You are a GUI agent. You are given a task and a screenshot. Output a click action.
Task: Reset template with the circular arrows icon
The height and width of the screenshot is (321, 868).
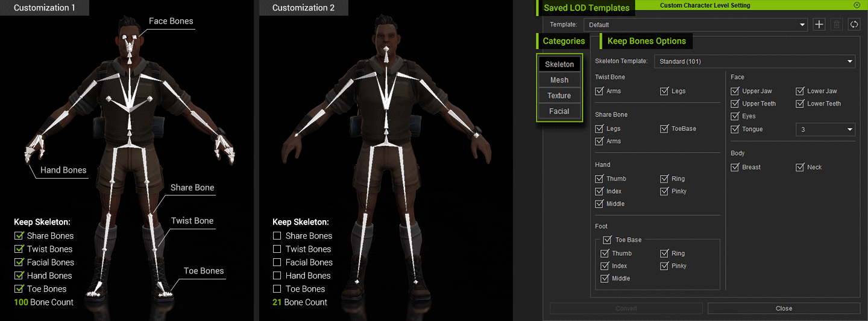point(854,25)
